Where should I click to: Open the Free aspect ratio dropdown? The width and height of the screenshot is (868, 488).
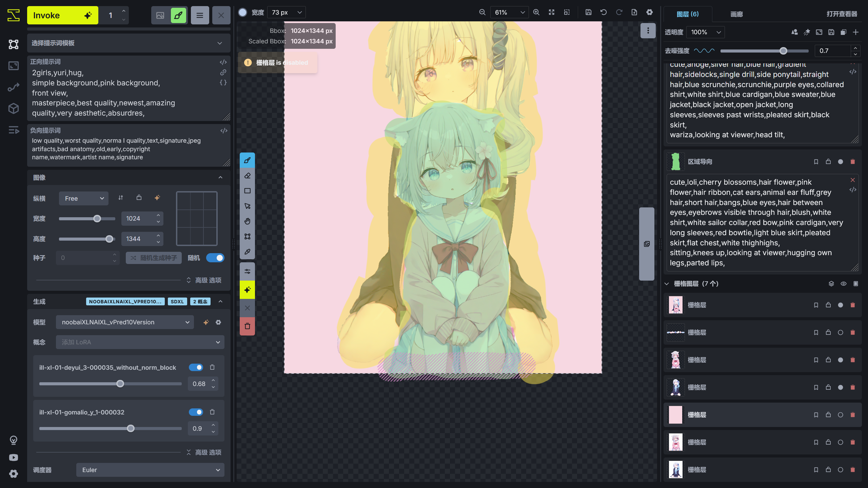pos(83,198)
